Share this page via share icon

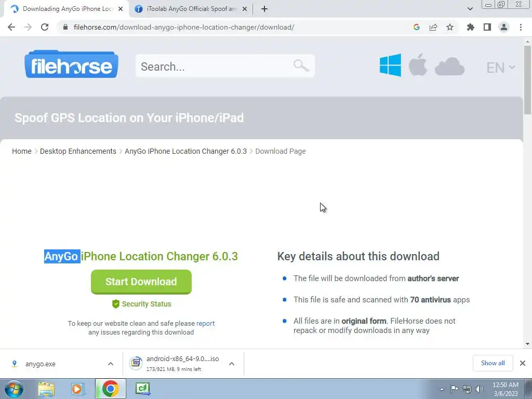point(433,27)
